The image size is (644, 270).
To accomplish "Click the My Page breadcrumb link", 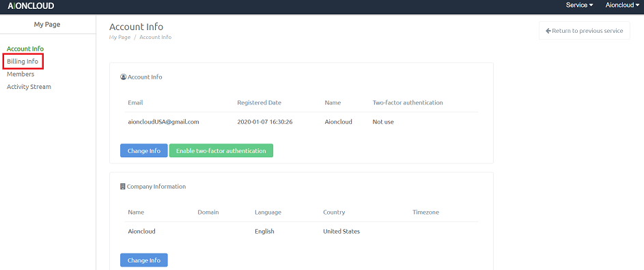I will (x=120, y=38).
